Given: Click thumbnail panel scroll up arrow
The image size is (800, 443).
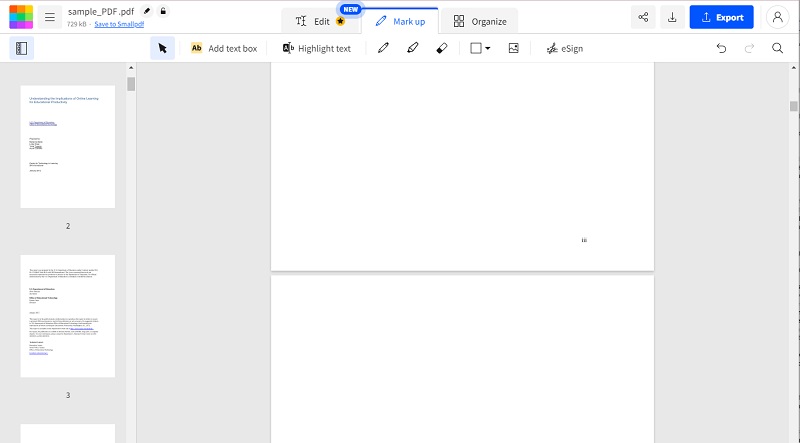Looking at the screenshot, I should coord(131,67).
